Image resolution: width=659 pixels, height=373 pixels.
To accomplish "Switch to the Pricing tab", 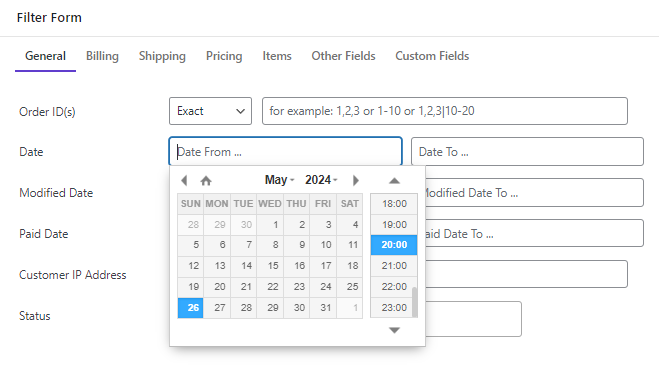I will coord(224,56).
